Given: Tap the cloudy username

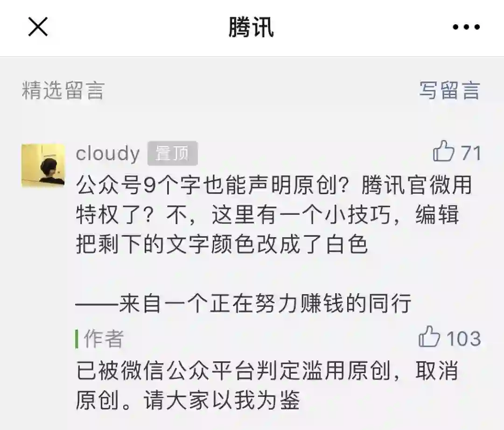Looking at the screenshot, I should [108, 153].
